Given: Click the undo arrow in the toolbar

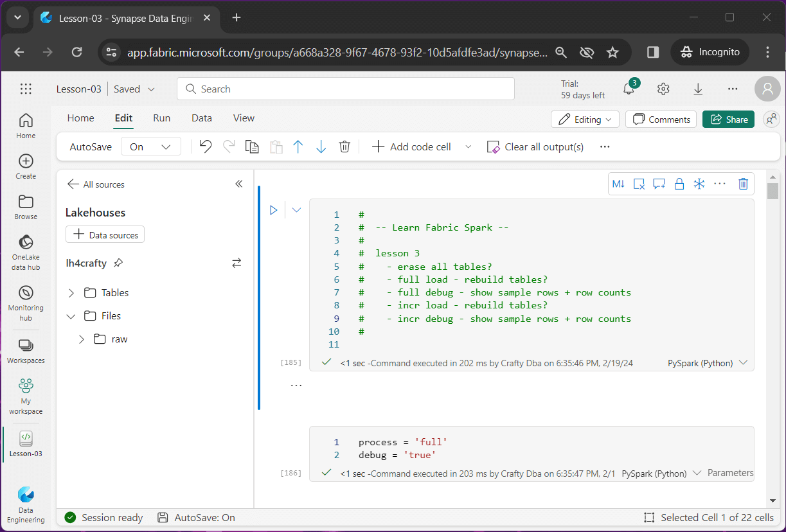Looking at the screenshot, I should click(206, 146).
